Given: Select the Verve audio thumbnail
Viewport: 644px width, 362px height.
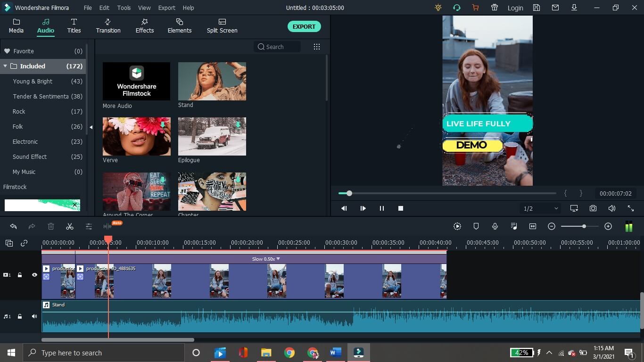Looking at the screenshot, I should (x=137, y=137).
